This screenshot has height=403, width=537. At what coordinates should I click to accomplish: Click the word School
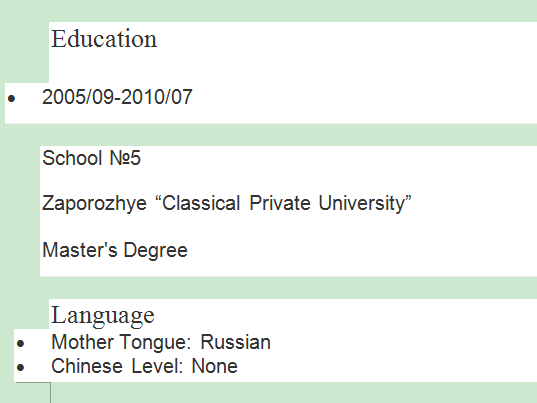click(x=72, y=158)
